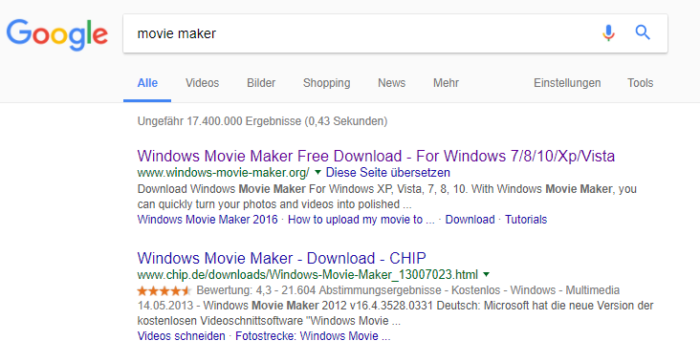
Task: Open Windows Movie Maker 2016 sitelink
Action: pyautogui.click(x=208, y=220)
